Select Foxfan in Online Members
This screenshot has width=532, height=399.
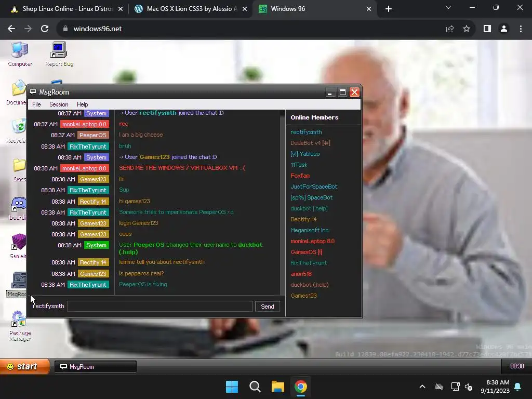300,176
